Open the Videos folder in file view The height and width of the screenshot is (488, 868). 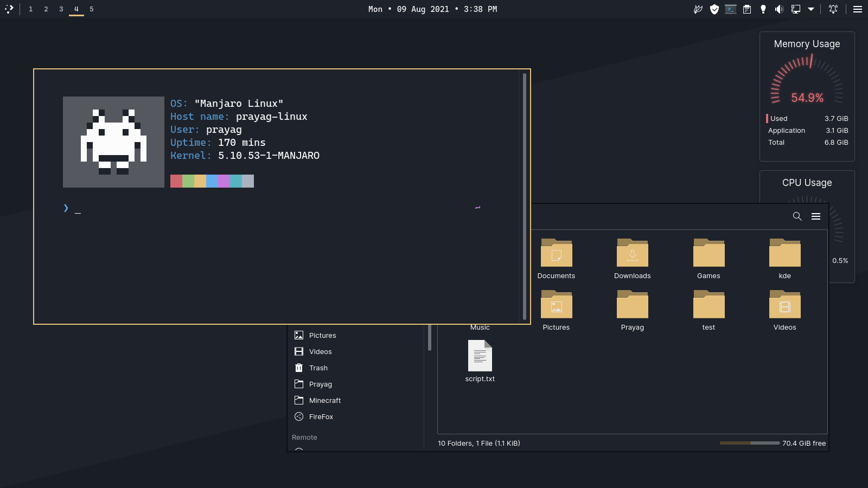pos(785,310)
